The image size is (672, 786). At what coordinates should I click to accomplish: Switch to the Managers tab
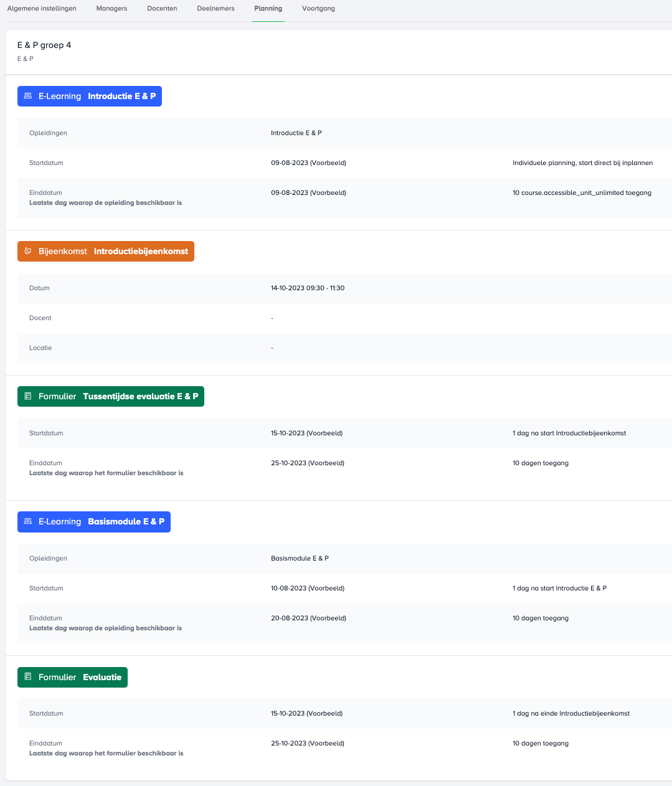coord(111,9)
